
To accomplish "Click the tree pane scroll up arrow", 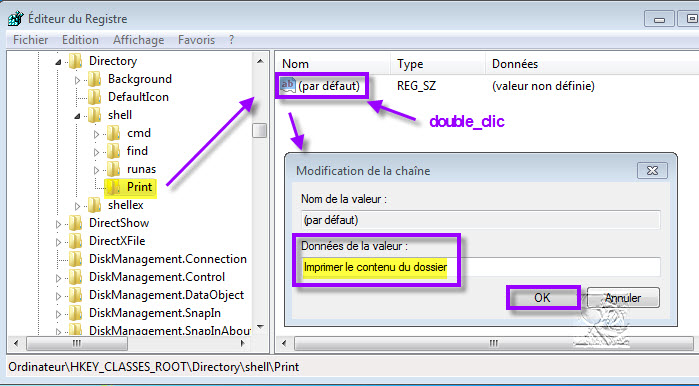I will [260, 61].
